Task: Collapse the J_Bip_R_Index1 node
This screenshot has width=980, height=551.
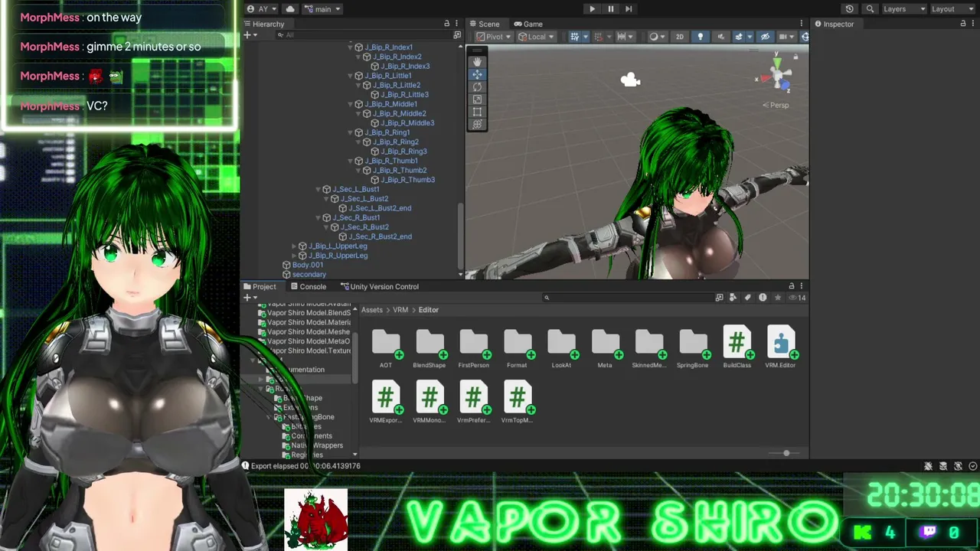Action: click(351, 47)
